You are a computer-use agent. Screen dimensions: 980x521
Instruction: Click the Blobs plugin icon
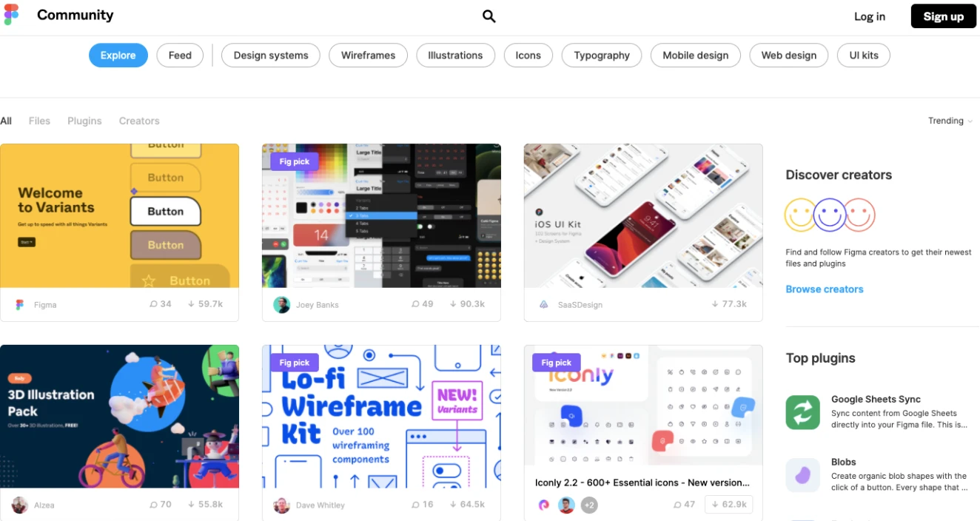(x=802, y=476)
